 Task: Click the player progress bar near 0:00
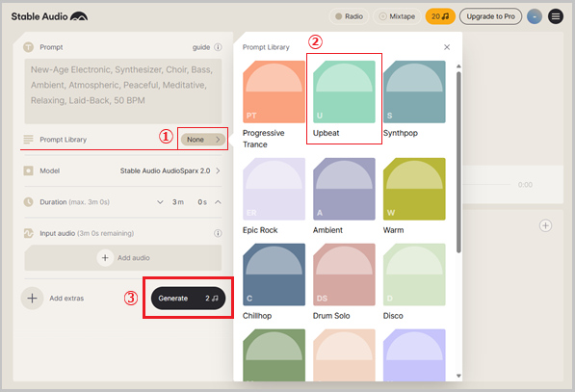(487, 185)
